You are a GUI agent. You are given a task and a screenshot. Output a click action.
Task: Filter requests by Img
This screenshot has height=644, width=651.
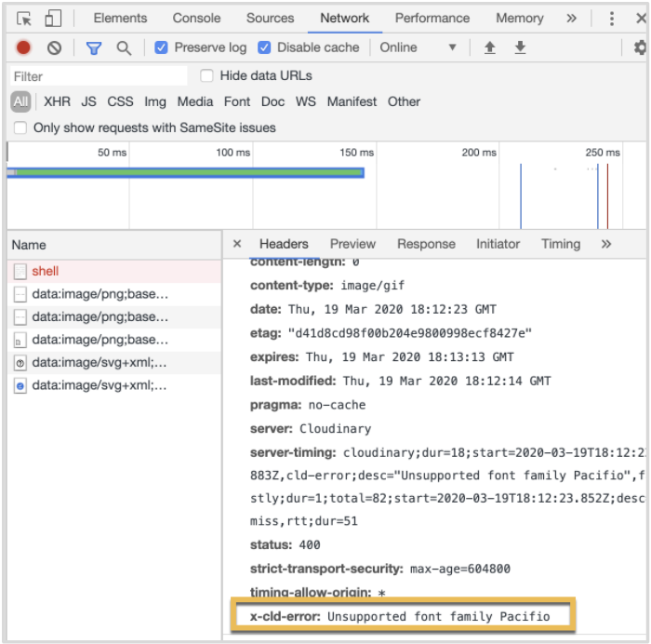coord(155,101)
